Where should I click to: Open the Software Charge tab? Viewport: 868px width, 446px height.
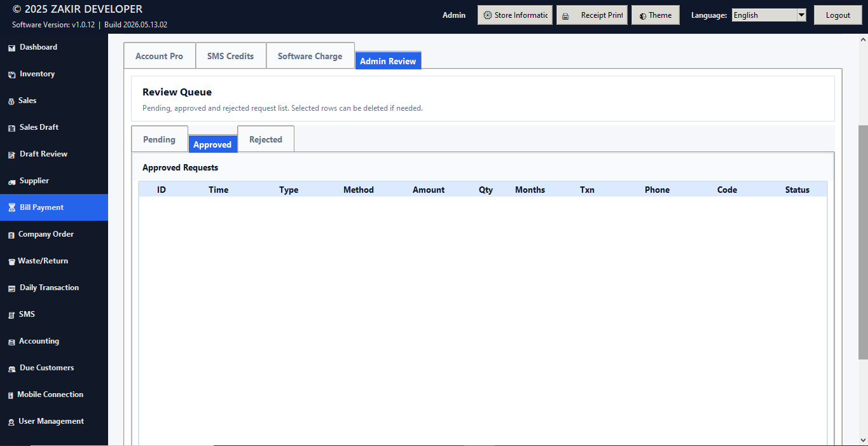[x=310, y=56]
